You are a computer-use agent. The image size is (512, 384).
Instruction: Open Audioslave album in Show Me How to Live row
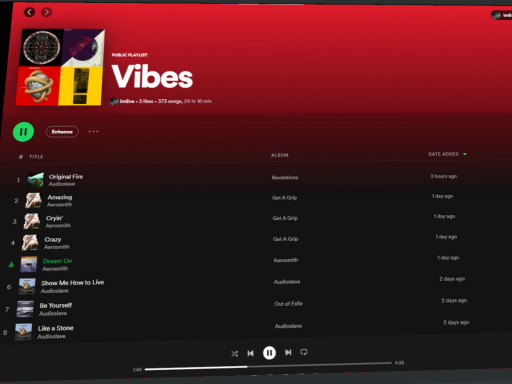coord(287,282)
